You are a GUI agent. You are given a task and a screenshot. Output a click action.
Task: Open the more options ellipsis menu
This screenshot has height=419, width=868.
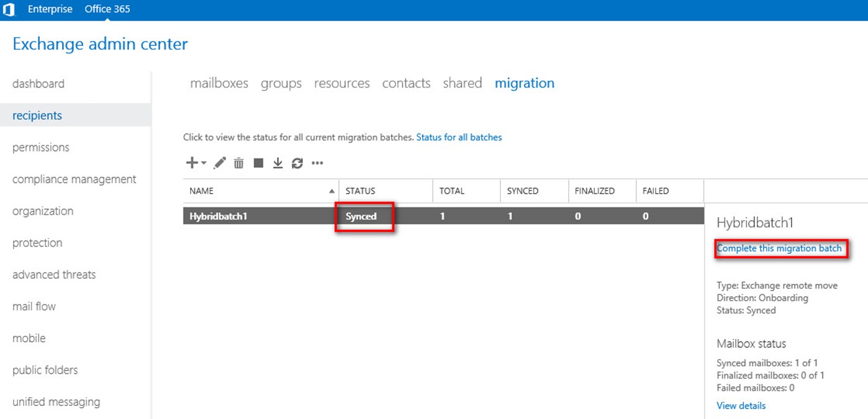(317, 163)
